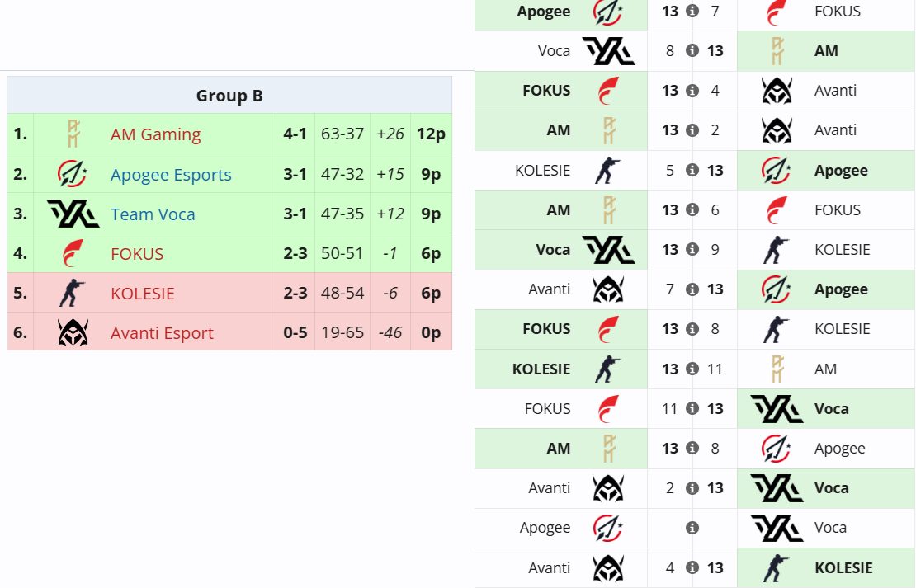Open the Apogee Esports team link

pos(171,175)
